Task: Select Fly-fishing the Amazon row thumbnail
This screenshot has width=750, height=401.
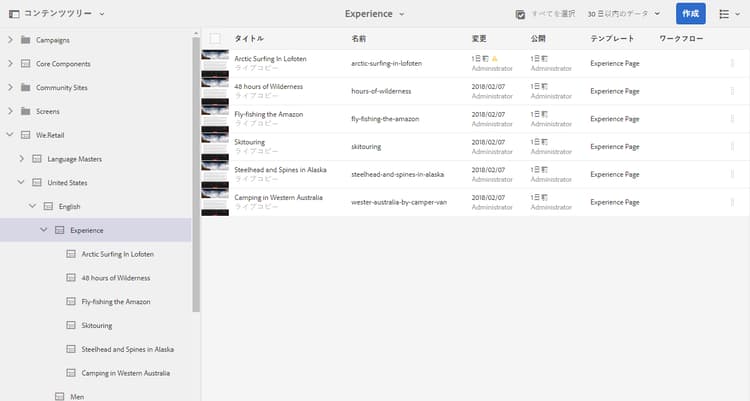Action: point(215,119)
